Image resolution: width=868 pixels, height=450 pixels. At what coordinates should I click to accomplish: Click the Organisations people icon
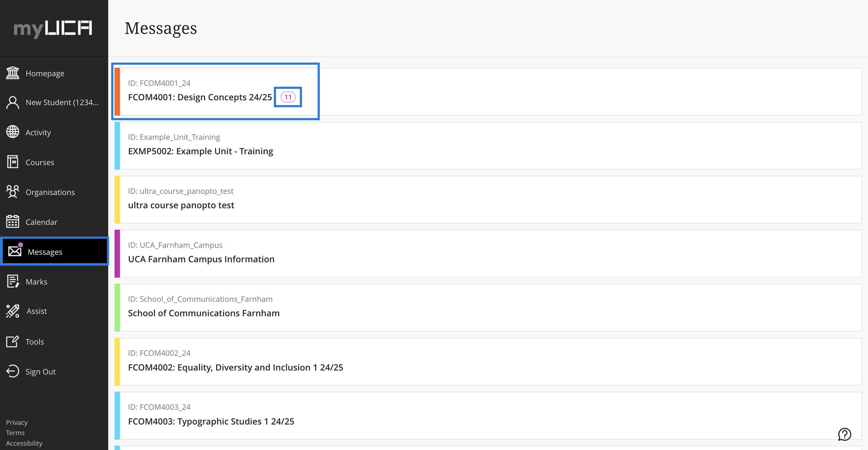pyautogui.click(x=13, y=192)
